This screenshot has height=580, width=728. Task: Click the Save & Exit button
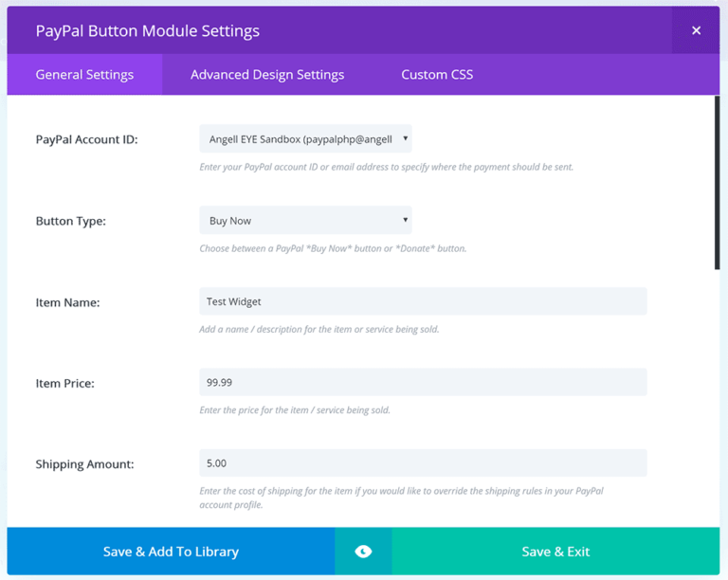coord(555,552)
